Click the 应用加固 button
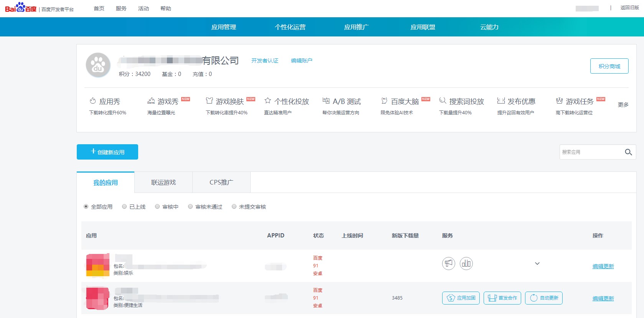 point(461,298)
